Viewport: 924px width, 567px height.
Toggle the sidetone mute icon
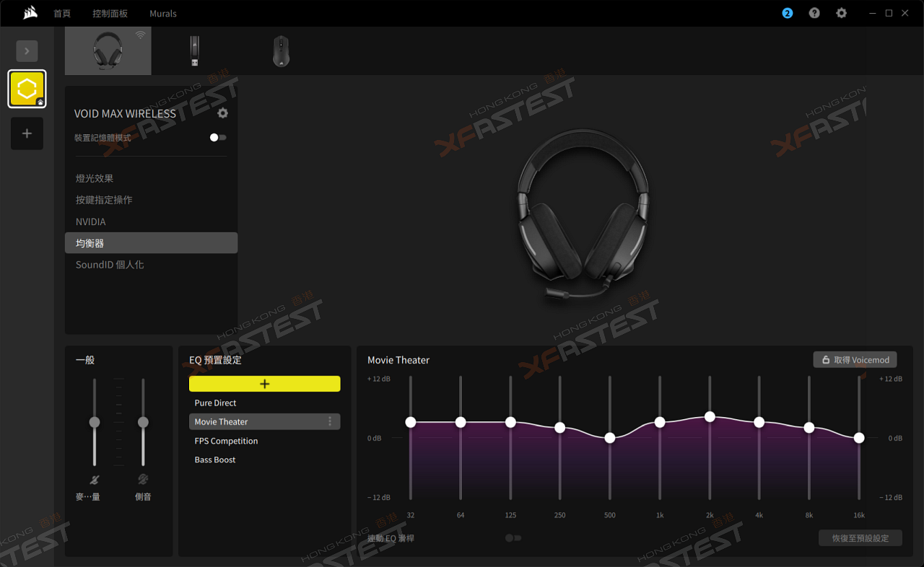coord(143,480)
